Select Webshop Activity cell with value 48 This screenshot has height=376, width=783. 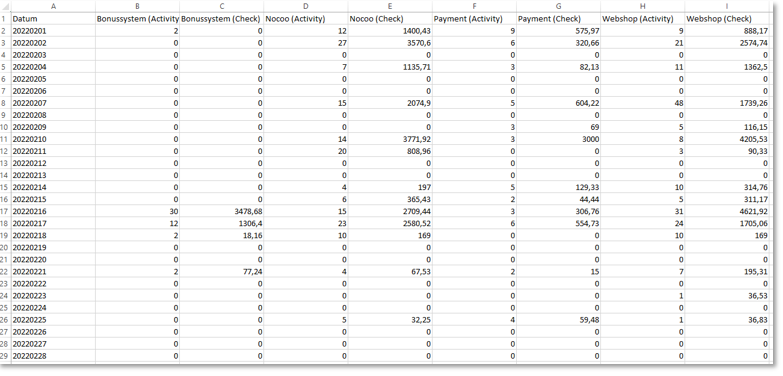(643, 103)
